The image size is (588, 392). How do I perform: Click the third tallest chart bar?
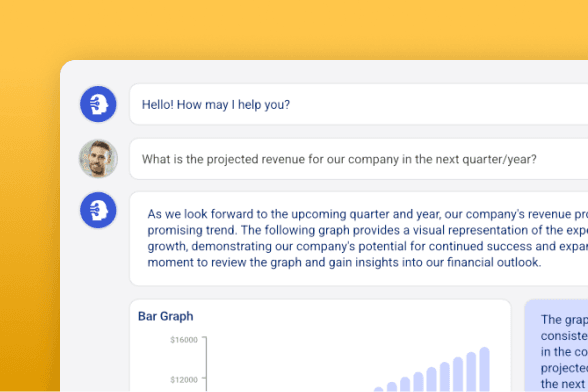tap(458, 374)
